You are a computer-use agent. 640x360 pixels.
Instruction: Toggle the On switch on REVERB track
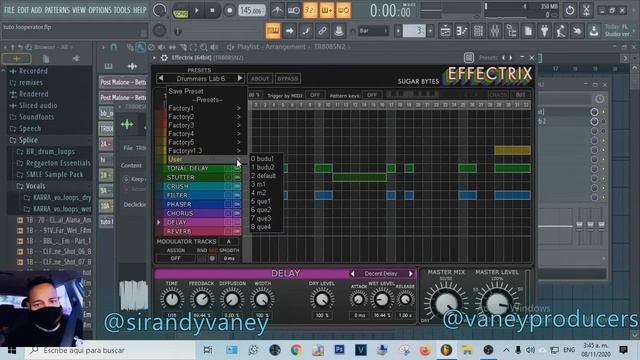point(237,231)
